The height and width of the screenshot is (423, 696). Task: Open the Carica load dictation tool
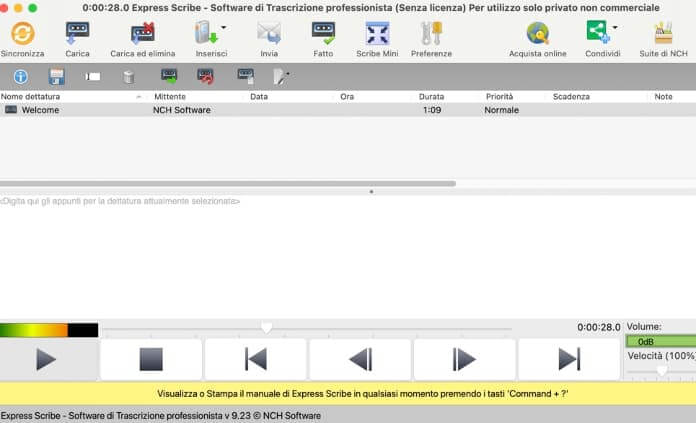pyautogui.click(x=77, y=33)
